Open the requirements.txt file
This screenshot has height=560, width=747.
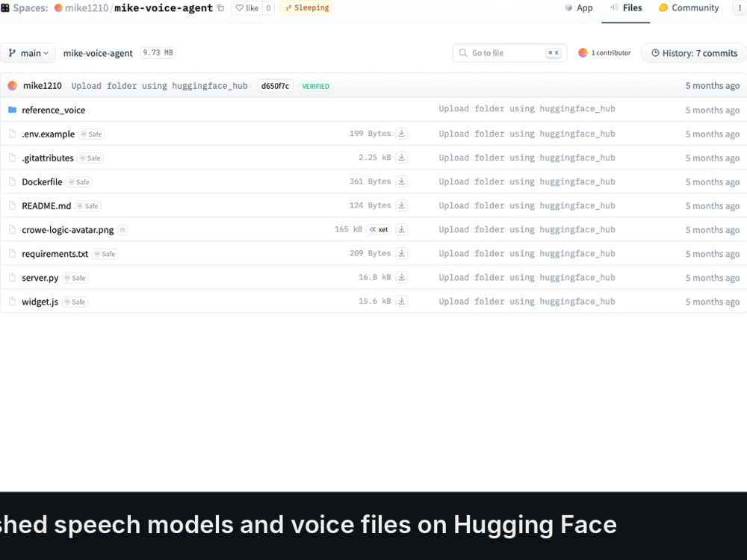coord(55,254)
